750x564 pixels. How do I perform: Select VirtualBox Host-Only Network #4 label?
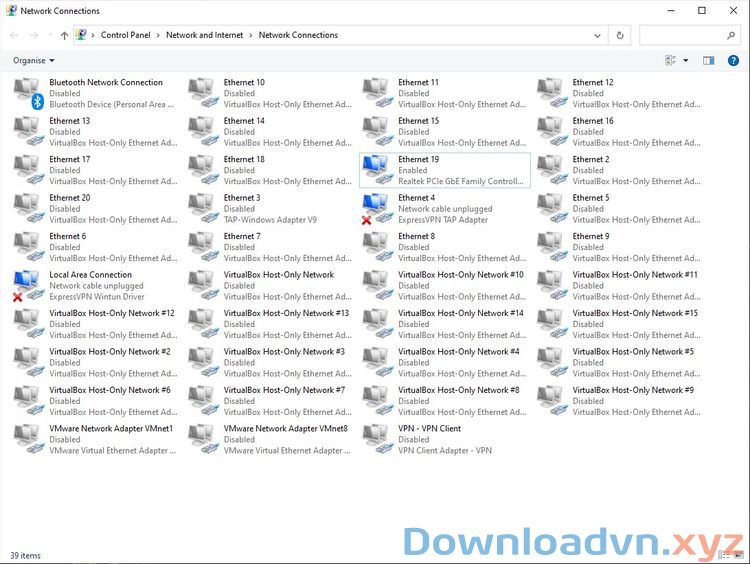[x=459, y=352]
